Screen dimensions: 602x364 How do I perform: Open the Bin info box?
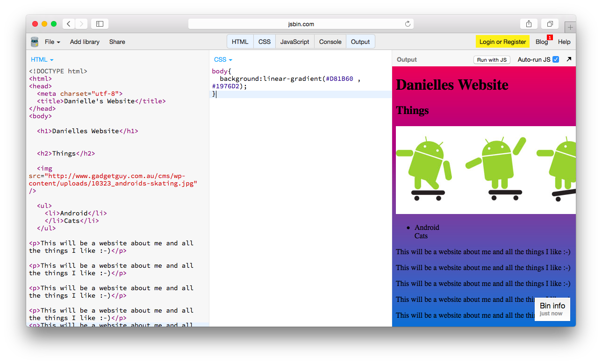pos(552,309)
